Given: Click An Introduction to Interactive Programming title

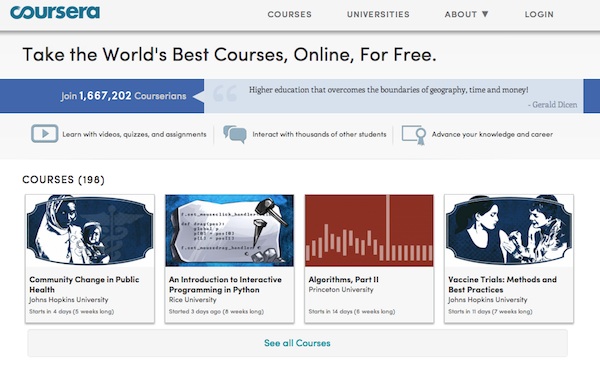Looking at the screenshot, I should 225,284.
